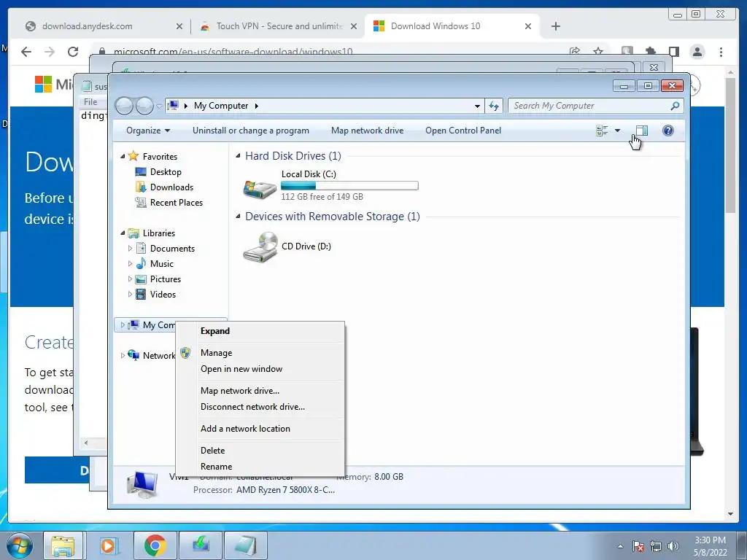Select the Network icon in tree
The image size is (747, 560).
pyautogui.click(x=134, y=355)
